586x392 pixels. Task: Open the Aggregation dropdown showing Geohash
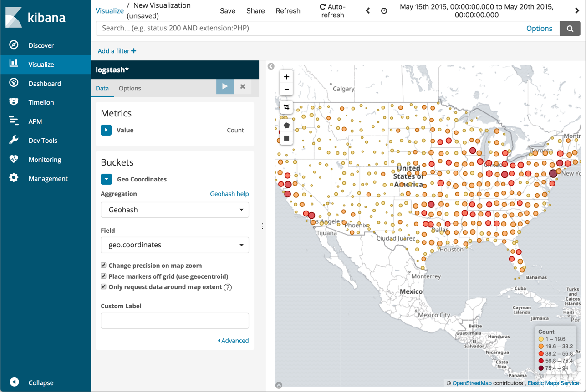point(174,210)
